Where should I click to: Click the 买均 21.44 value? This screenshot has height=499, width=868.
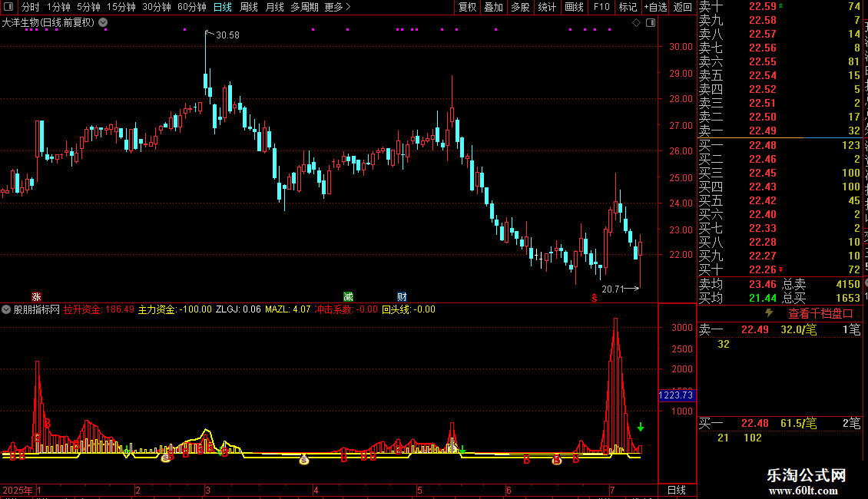pyautogui.click(x=762, y=298)
